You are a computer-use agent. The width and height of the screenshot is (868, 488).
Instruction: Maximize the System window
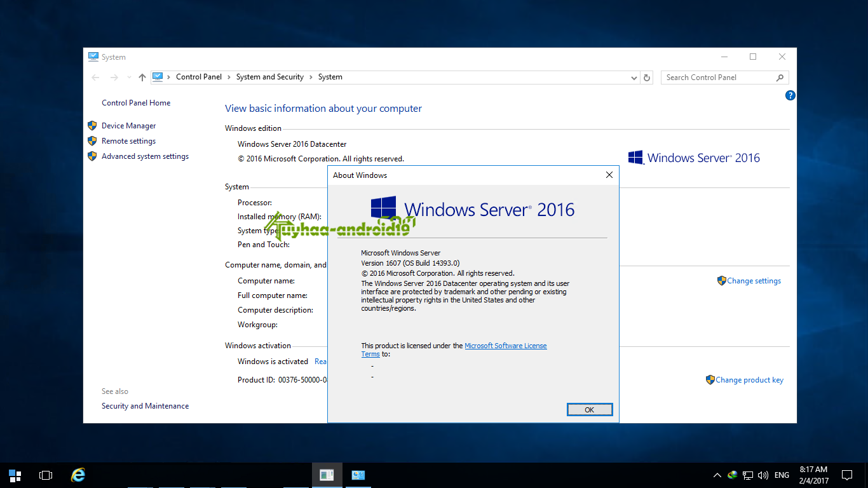coord(753,57)
